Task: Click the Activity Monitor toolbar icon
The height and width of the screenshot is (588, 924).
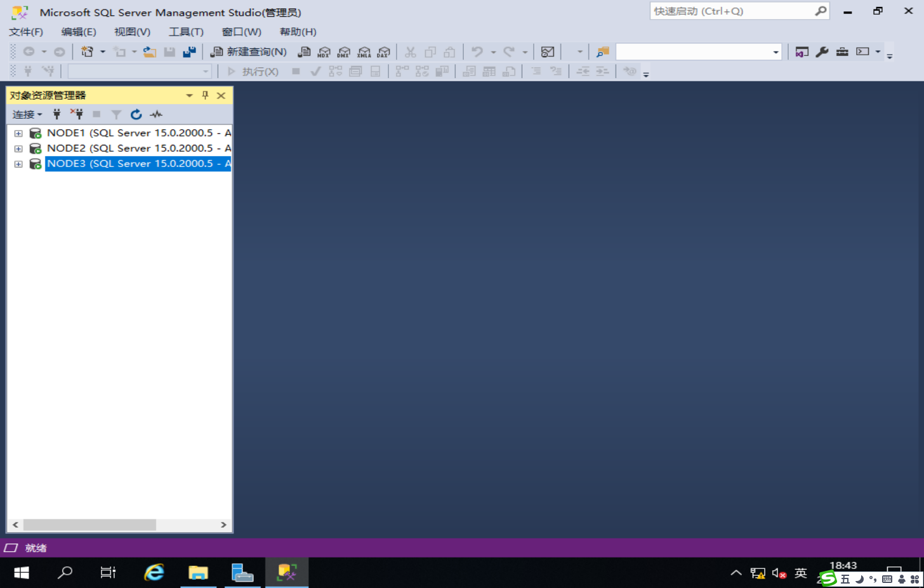Action: coord(548,52)
